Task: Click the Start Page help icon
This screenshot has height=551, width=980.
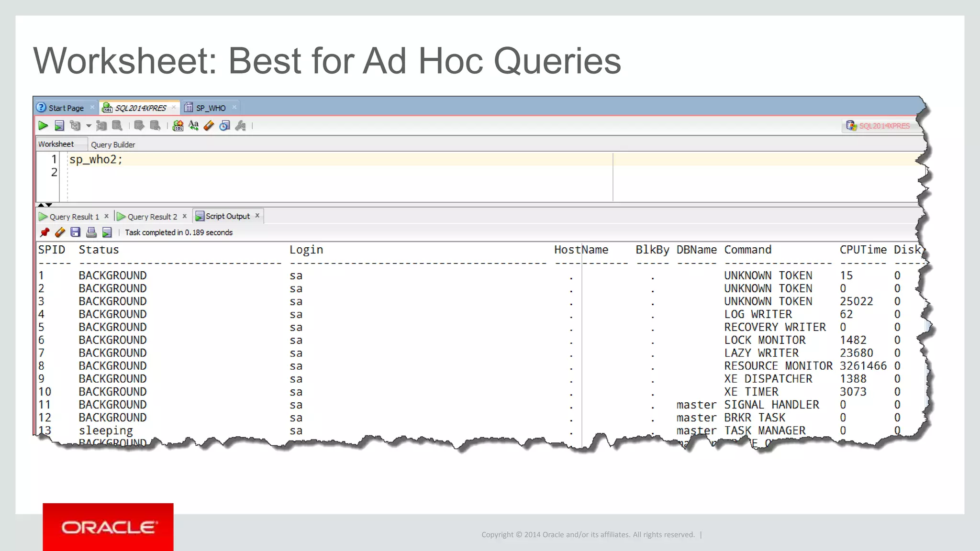Action: 41,107
